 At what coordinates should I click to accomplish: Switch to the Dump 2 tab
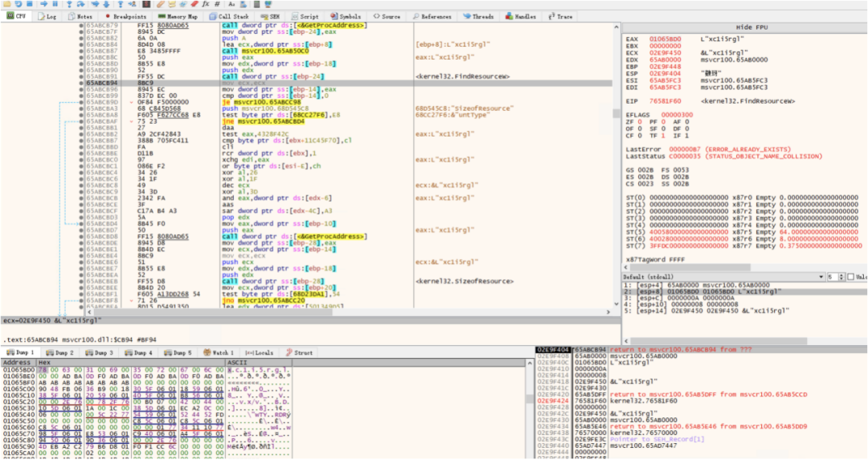click(60, 352)
